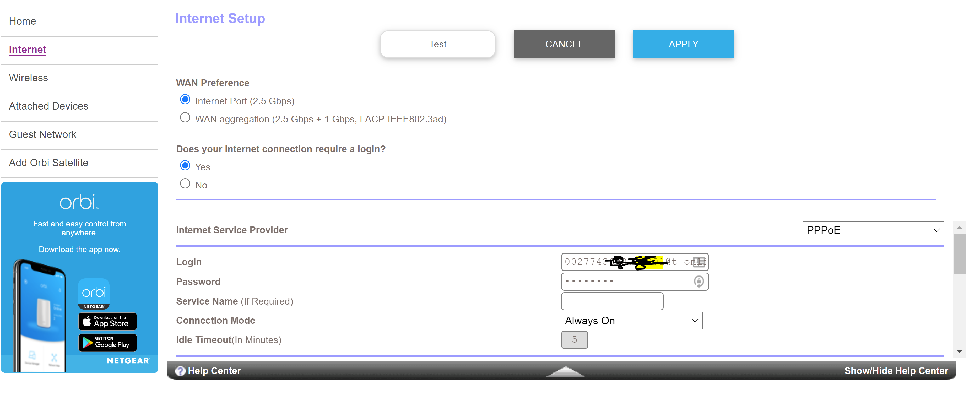Click the autofill icon in Login field
Viewport: 980px width, 400px height.
coord(699,262)
